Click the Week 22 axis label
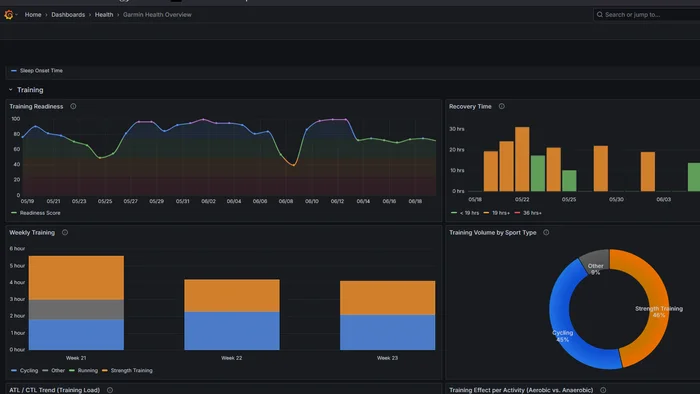Image resolution: width=700 pixels, height=394 pixels. pyautogui.click(x=232, y=358)
